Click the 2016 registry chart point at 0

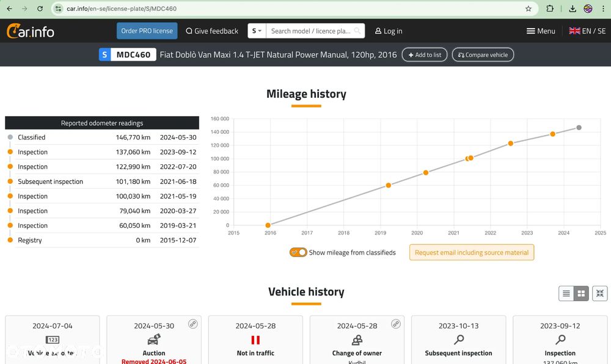(x=268, y=225)
